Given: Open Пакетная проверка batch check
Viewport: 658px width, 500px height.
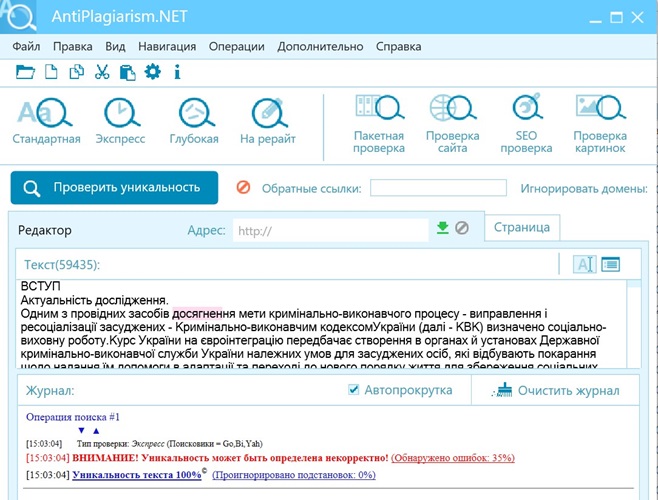Looking at the screenshot, I should pos(379,124).
